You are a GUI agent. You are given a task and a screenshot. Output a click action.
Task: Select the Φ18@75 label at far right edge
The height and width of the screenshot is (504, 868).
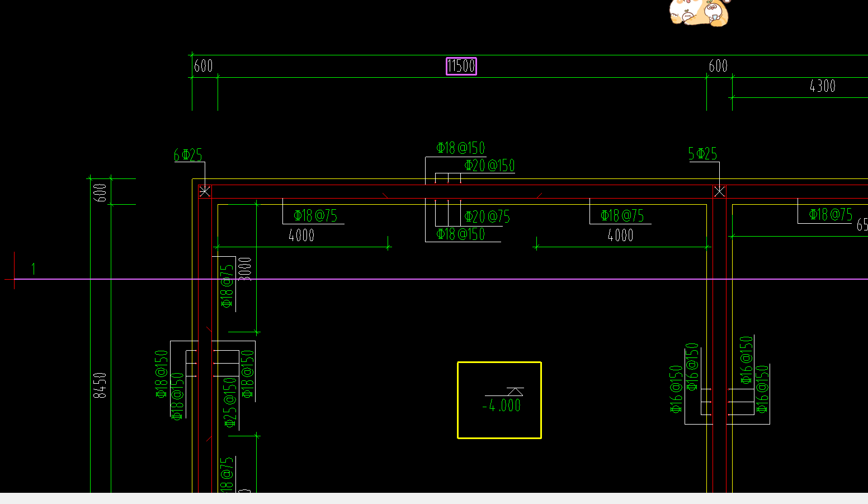[831, 215]
